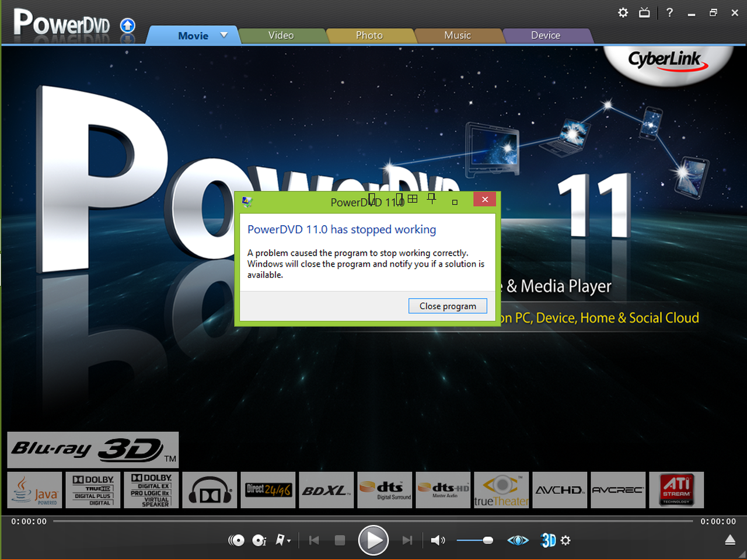747x560 pixels.
Task: Click Close program in the error dialog
Action: (x=448, y=306)
